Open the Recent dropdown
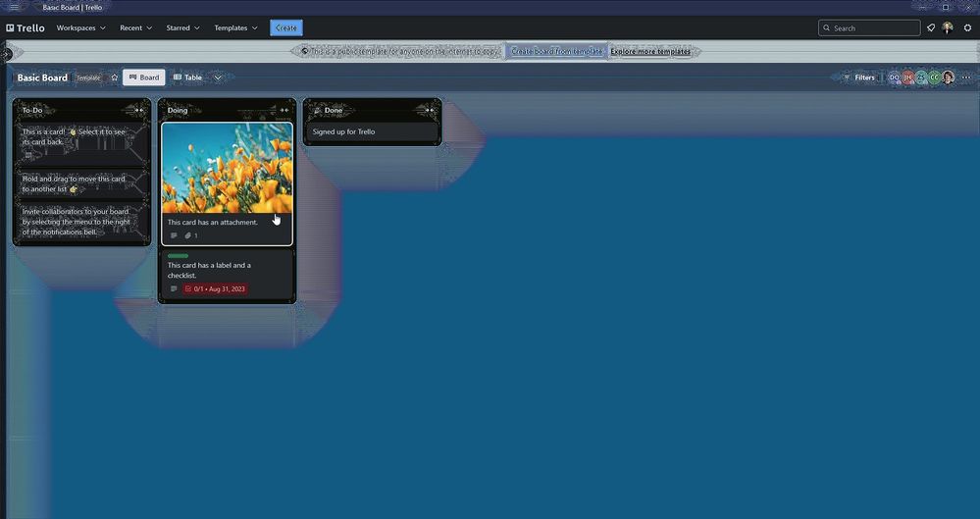980x519 pixels. click(135, 28)
